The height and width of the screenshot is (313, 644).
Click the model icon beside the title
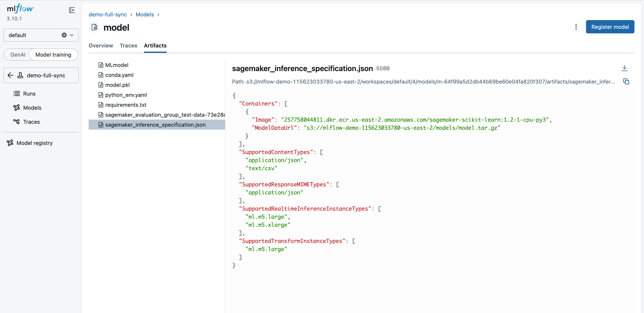click(94, 27)
